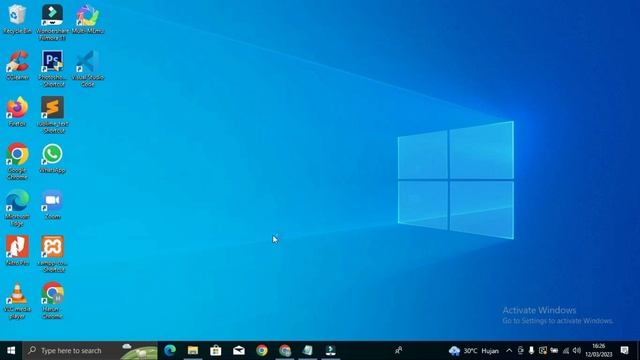Select the Sublime Text shortcut icon
640x360 pixels.
(x=52, y=115)
